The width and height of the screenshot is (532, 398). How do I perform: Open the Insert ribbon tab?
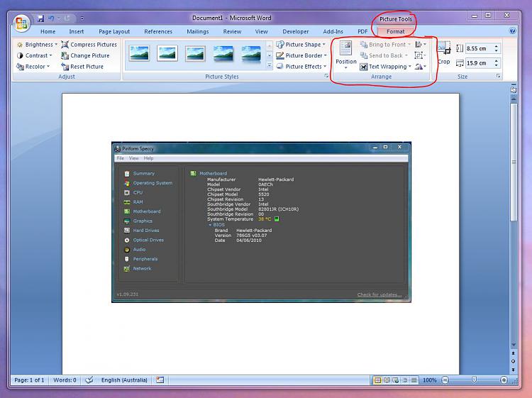click(x=77, y=31)
